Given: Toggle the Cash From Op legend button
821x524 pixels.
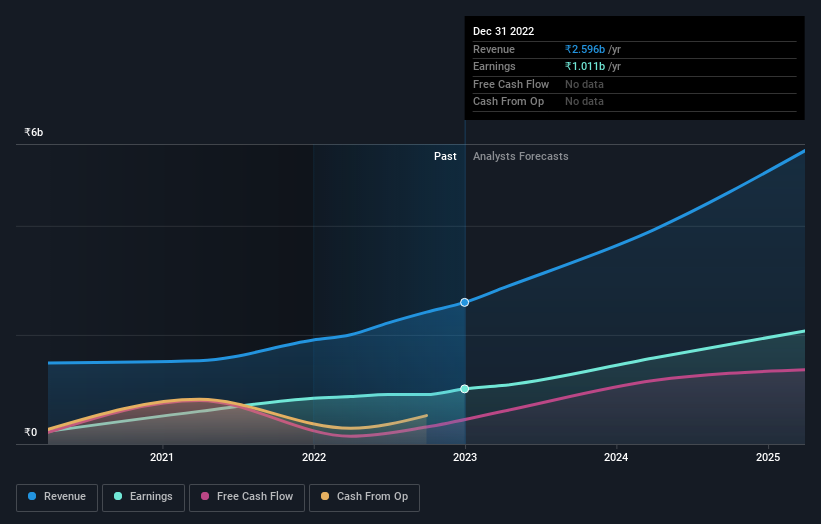Looking at the screenshot, I should click(x=364, y=497).
